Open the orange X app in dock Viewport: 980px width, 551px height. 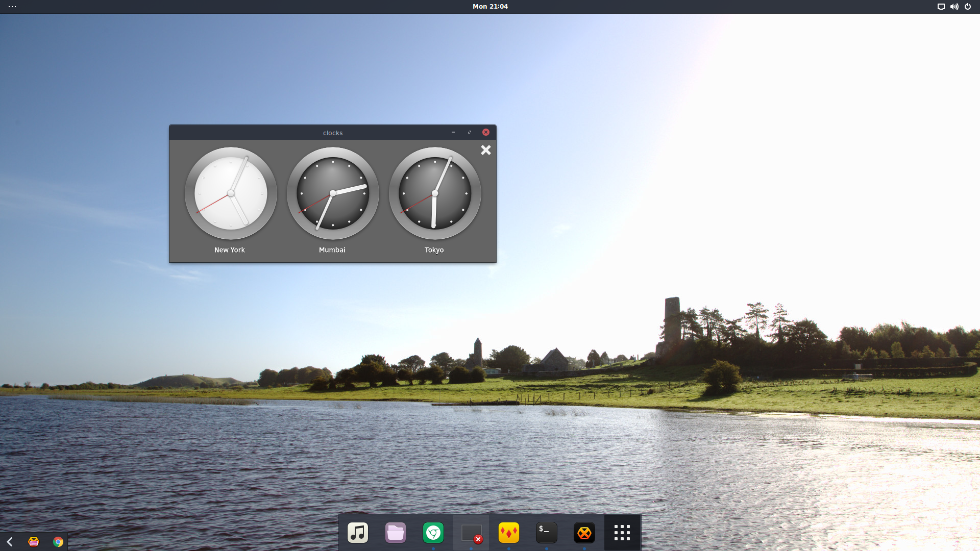[x=584, y=533]
